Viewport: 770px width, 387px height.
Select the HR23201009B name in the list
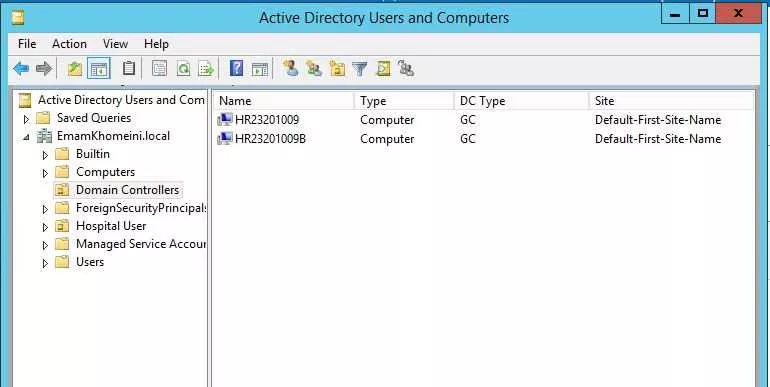270,139
